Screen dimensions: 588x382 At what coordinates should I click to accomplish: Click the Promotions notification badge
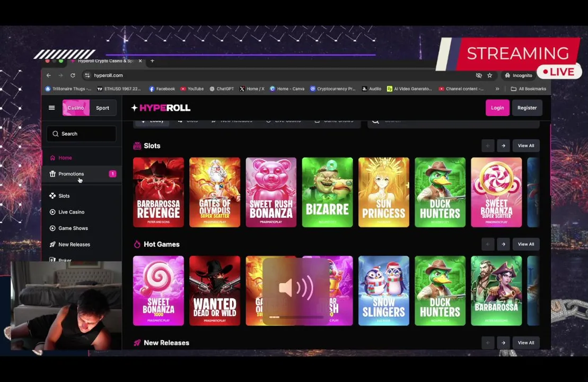tap(112, 173)
